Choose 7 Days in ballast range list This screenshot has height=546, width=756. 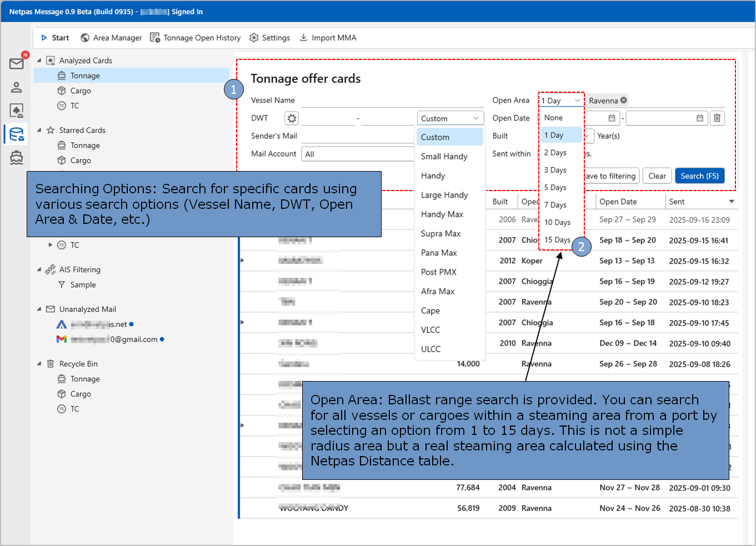click(x=555, y=205)
